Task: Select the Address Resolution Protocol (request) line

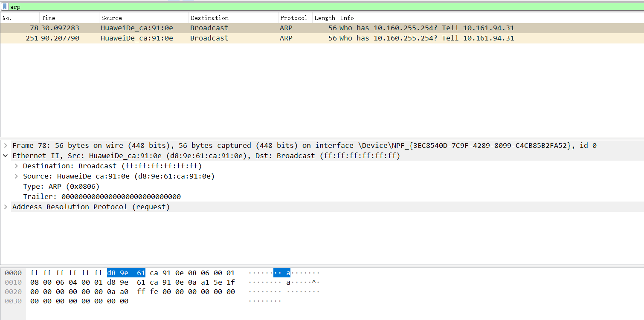Action: pos(91,207)
